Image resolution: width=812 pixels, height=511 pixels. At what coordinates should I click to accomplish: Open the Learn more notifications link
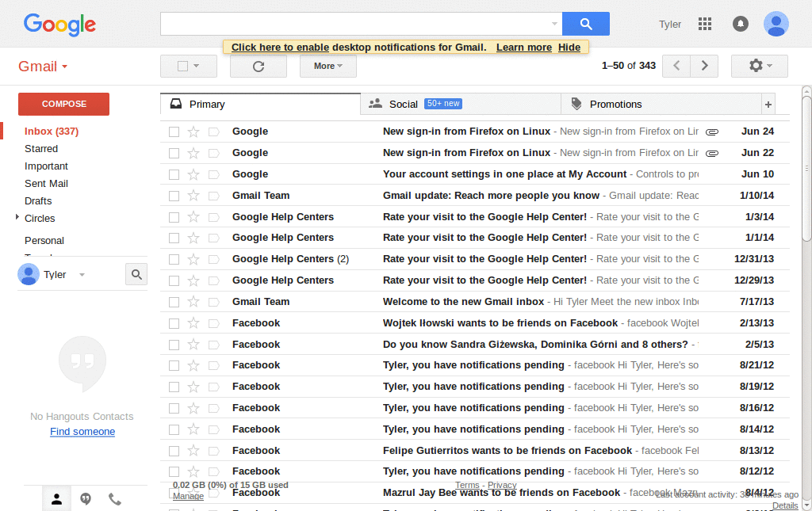point(524,48)
